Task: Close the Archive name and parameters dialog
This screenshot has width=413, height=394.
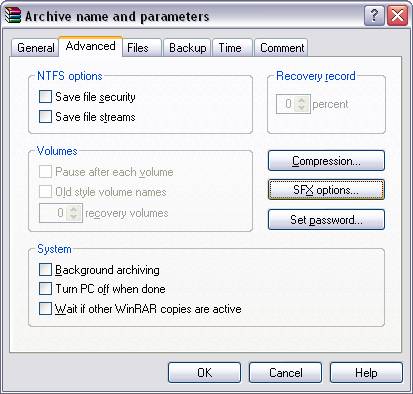Action: point(397,15)
